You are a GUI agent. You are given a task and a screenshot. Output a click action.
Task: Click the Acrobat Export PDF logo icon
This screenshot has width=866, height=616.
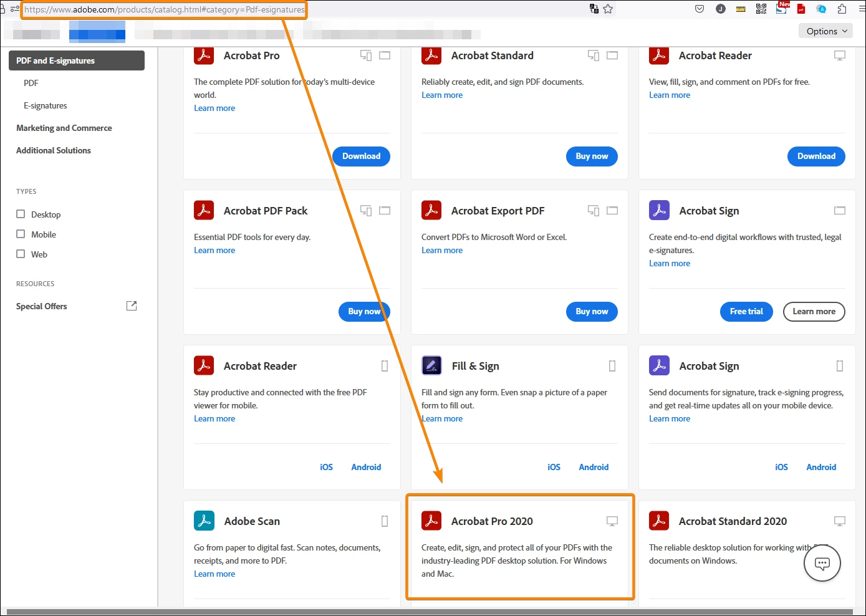tap(431, 211)
